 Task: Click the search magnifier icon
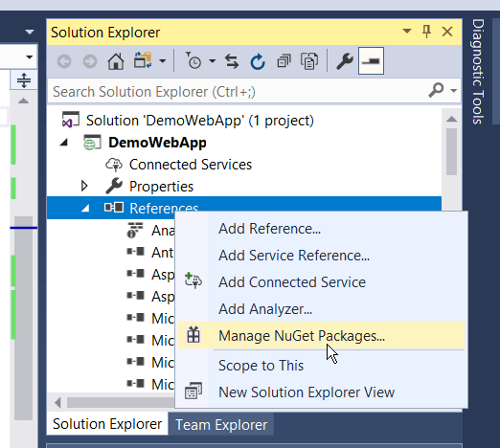(x=436, y=90)
